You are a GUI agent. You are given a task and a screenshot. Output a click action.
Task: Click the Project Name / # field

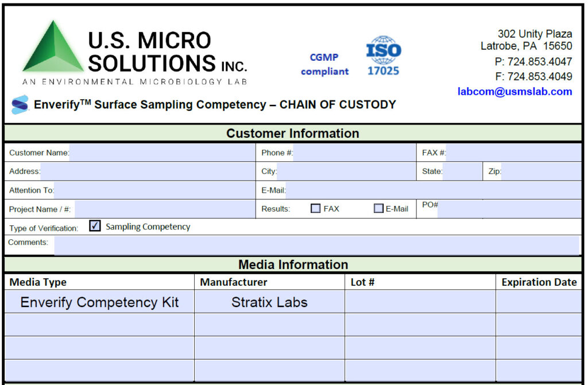[x=164, y=209]
